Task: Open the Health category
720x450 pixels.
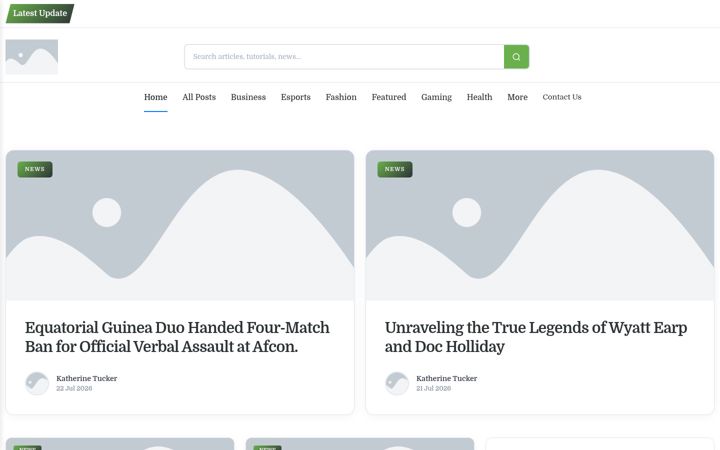Action: pos(479,97)
